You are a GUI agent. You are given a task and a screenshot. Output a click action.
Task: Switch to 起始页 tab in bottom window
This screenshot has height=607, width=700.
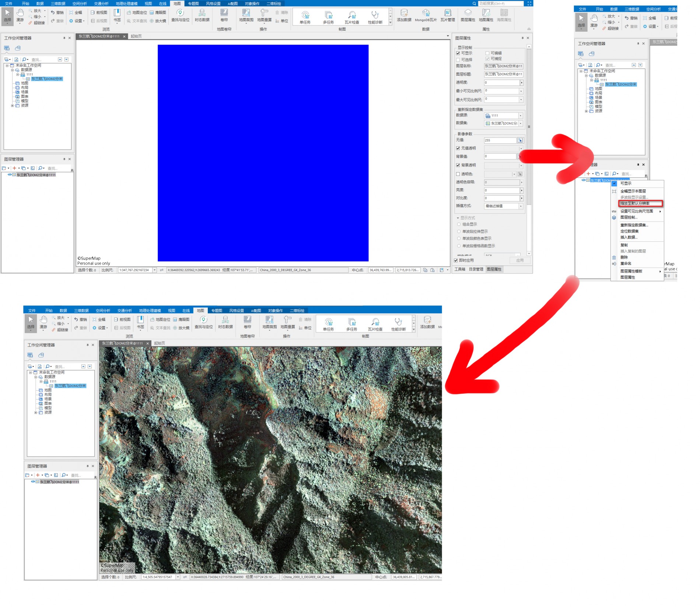coord(159,343)
